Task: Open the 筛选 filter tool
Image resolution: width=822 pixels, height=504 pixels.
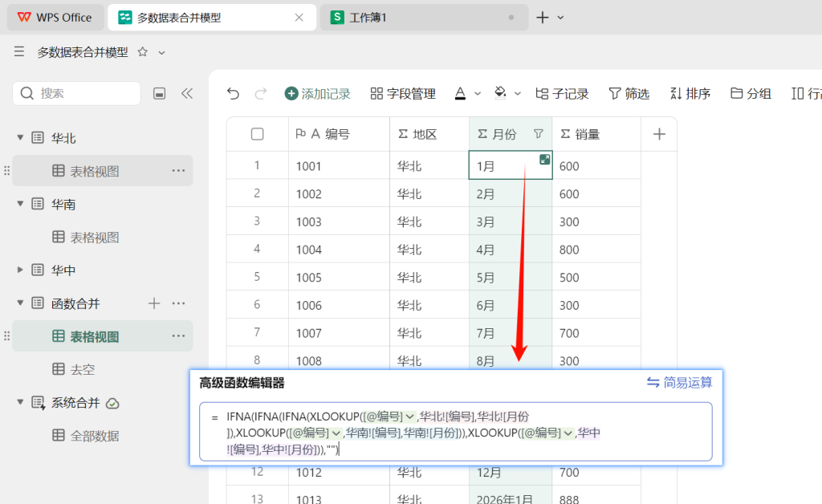Action: [x=629, y=93]
